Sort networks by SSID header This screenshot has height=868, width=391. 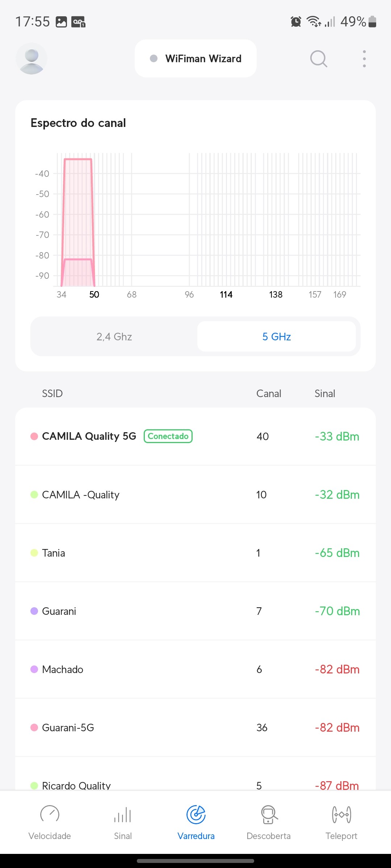(x=52, y=393)
